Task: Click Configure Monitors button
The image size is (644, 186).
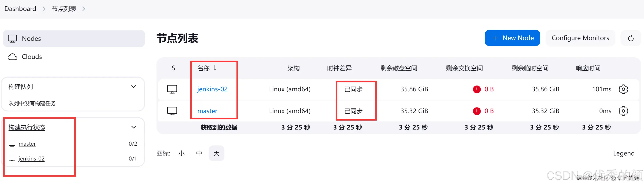Action: pyautogui.click(x=580, y=38)
